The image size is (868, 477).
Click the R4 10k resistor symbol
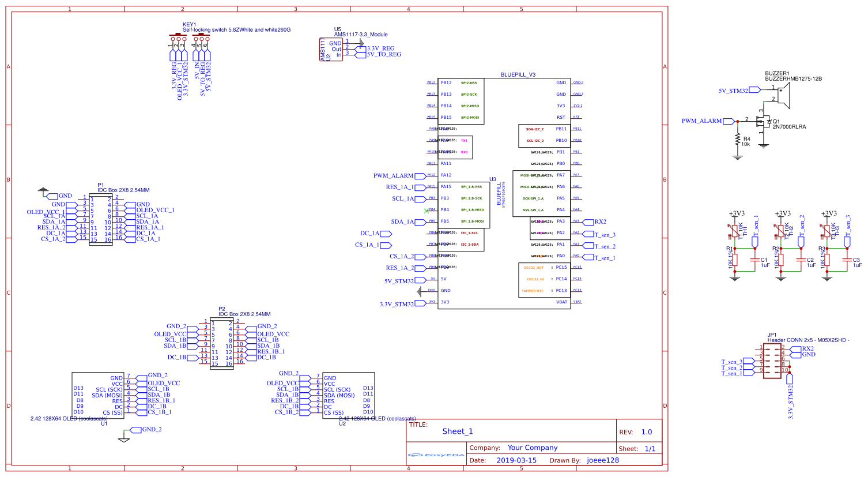point(738,140)
